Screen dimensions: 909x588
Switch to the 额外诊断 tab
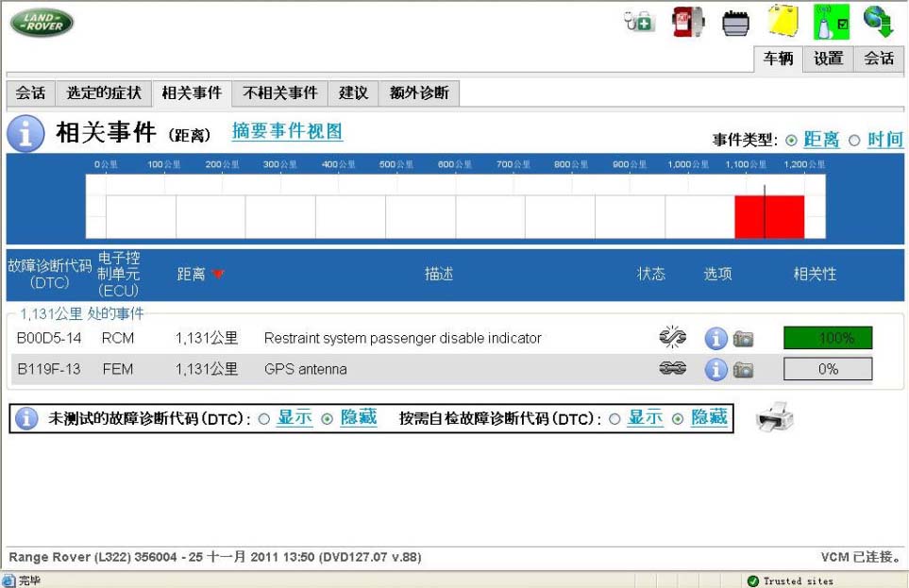[x=419, y=93]
